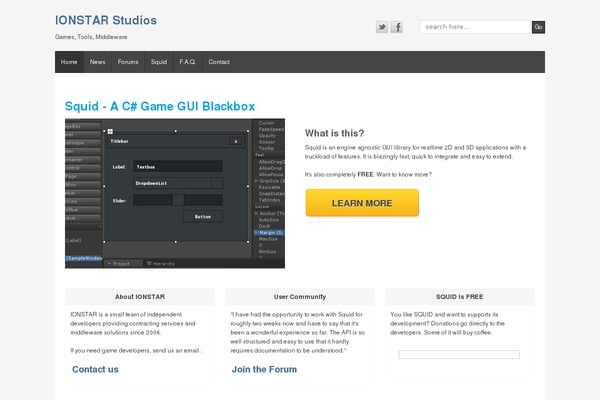Image resolution: width=600 pixels, height=400 pixels.
Task: Open the Twitter profile icon
Action: coord(382,27)
